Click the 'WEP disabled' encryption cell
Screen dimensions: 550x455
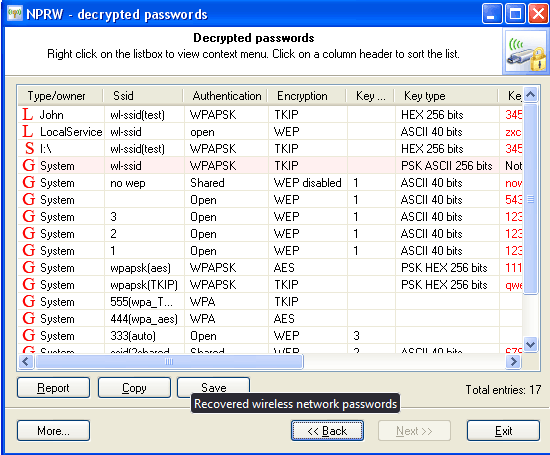308,183
